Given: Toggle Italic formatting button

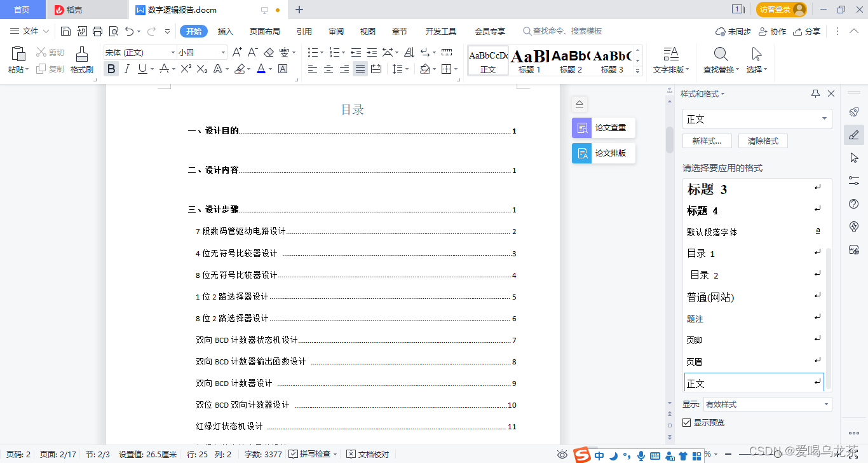Looking at the screenshot, I should click(127, 69).
